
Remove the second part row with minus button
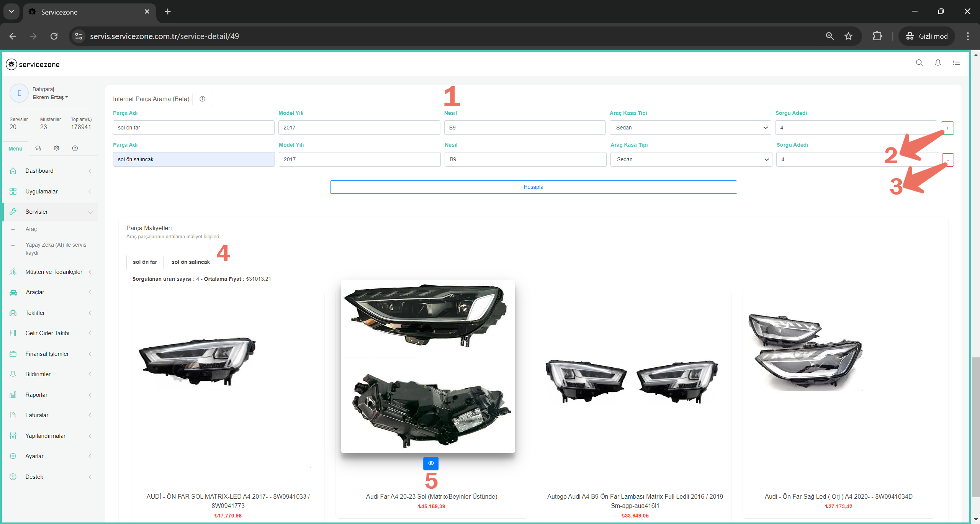[x=948, y=160]
